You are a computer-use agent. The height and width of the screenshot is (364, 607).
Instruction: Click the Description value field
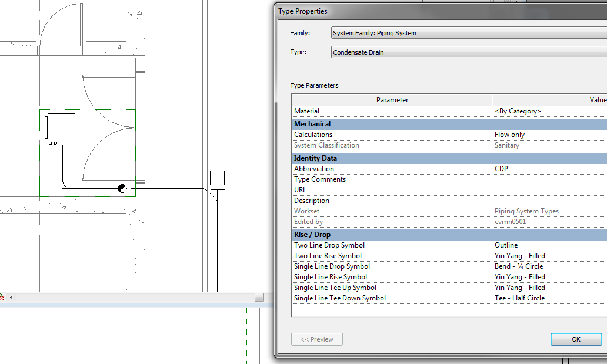click(549, 201)
